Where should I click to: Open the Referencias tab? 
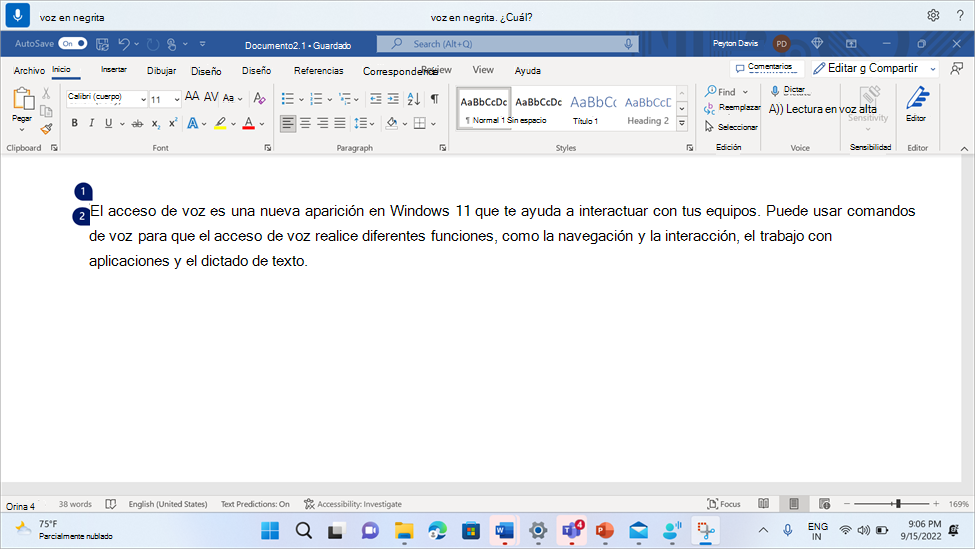pos(318,71)
